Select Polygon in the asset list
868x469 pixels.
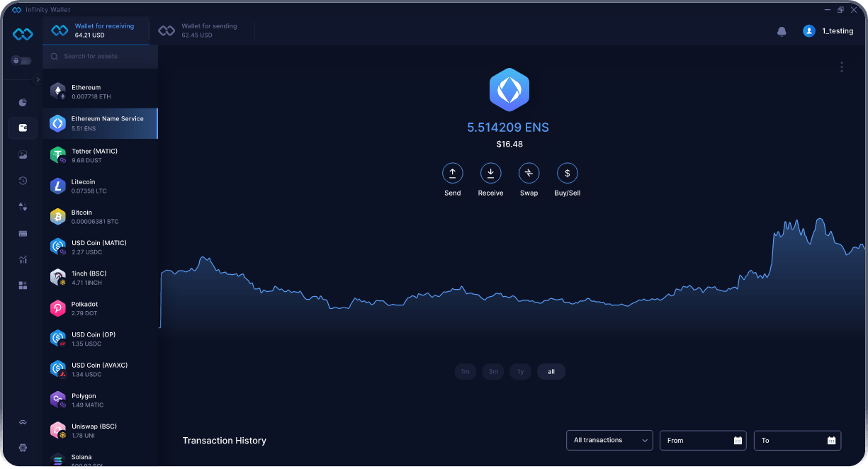tap(100, 400)
